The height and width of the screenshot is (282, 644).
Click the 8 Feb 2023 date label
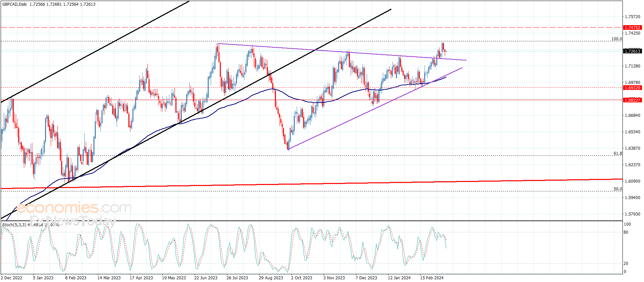click(76, 278)
